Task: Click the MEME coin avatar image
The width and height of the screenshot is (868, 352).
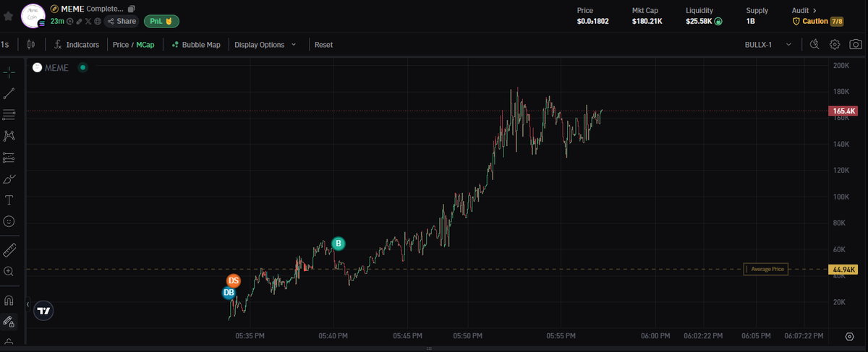Action: (33, 16)
